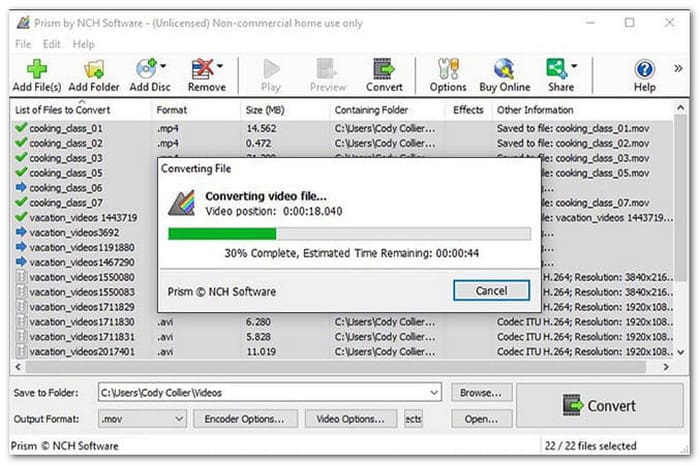Sort by the Format column header
This screenshot has width=700, height=465.
click(172, 110)
